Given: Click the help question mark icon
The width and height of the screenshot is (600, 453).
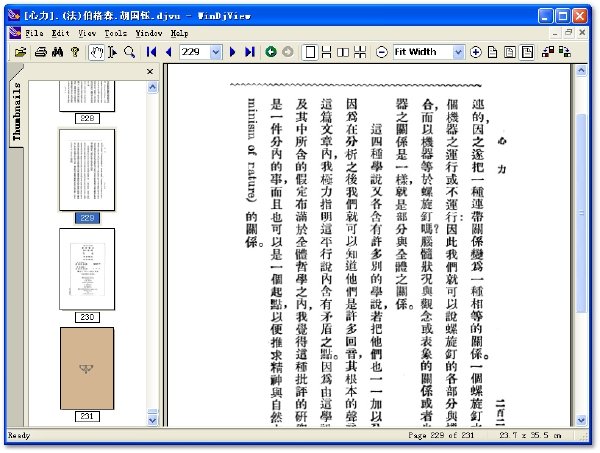Looking at the screenshot, I should [x=75, y=52].
